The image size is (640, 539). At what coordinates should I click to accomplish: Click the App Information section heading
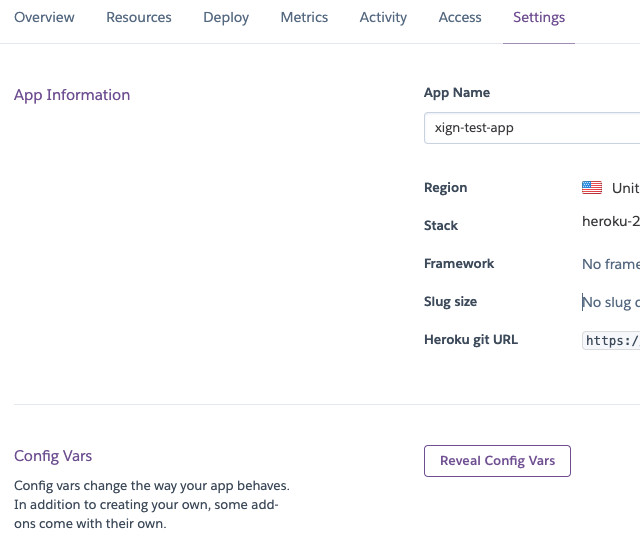[72, 95]
